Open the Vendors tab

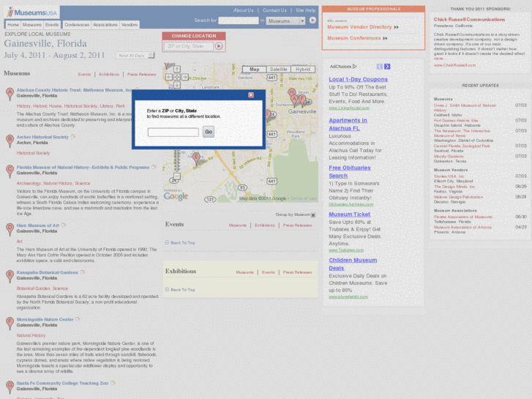click(x=130, y=24)
